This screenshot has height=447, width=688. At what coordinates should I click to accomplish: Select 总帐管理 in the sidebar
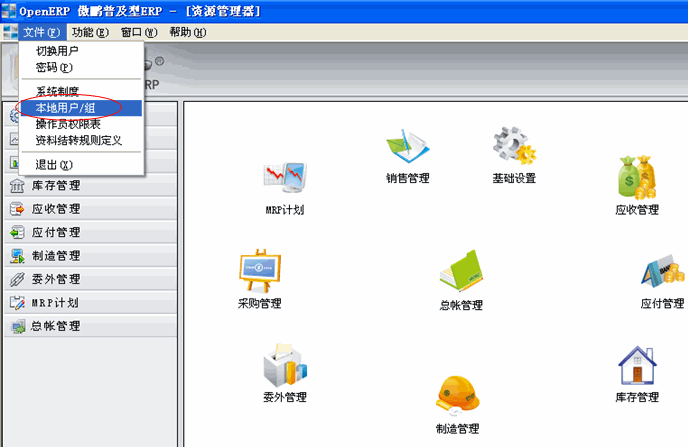91,326
